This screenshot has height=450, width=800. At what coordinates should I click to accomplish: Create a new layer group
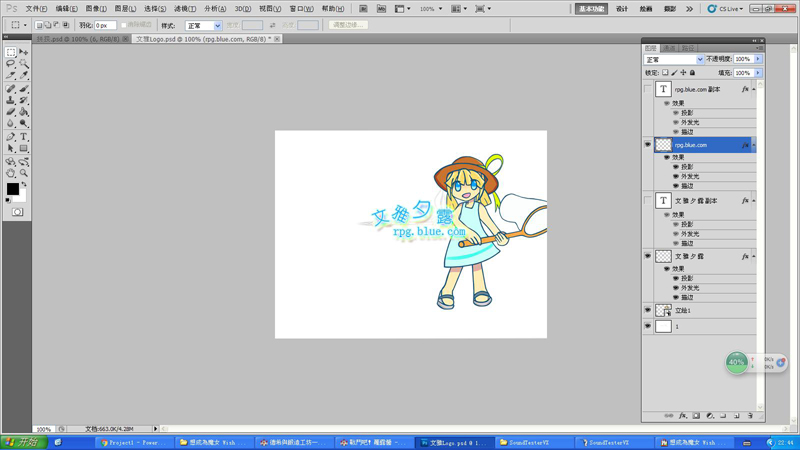pyautogui.click(x=723, y=416)
